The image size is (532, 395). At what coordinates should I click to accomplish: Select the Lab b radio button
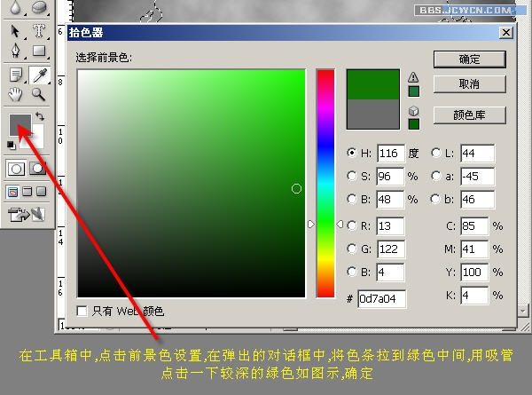435,199
